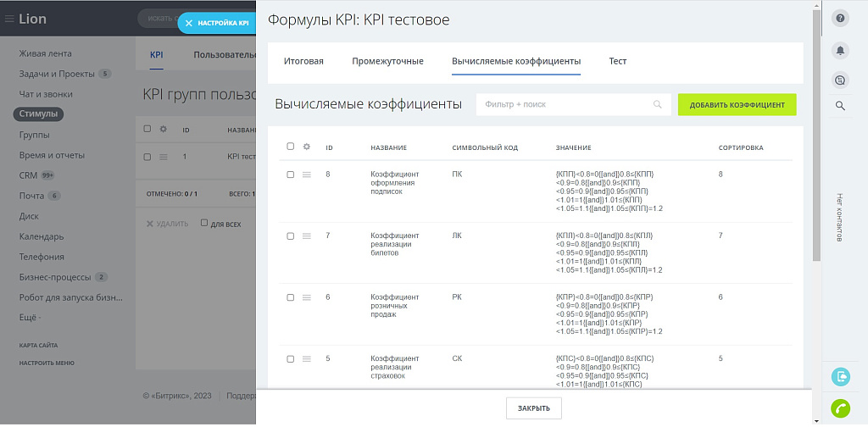
Task: Open the grid settings gear icon
Action: (307, 147)
